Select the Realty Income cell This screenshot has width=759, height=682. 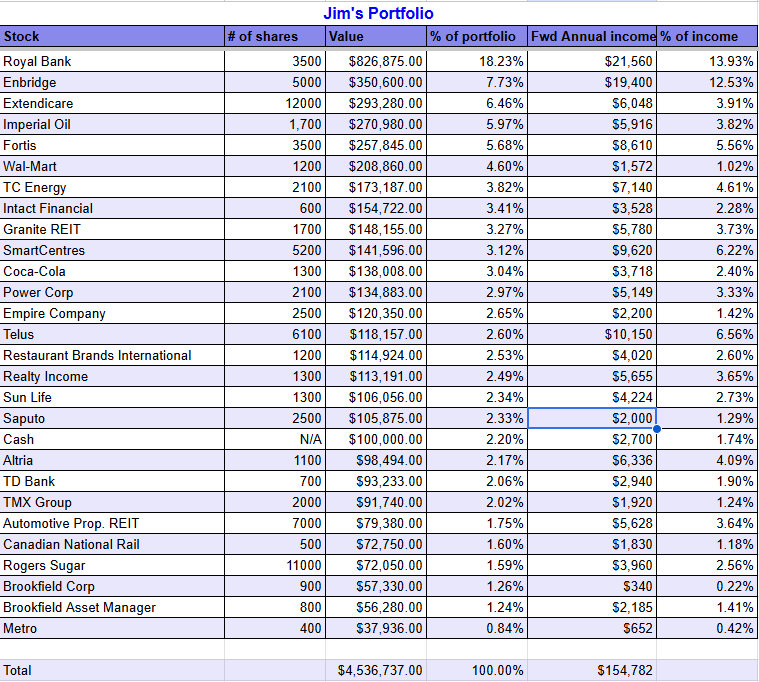(112, 376)
